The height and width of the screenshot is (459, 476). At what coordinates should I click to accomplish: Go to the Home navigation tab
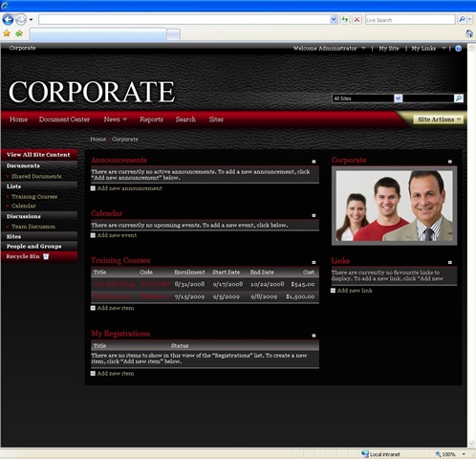(x=18, y=120)
